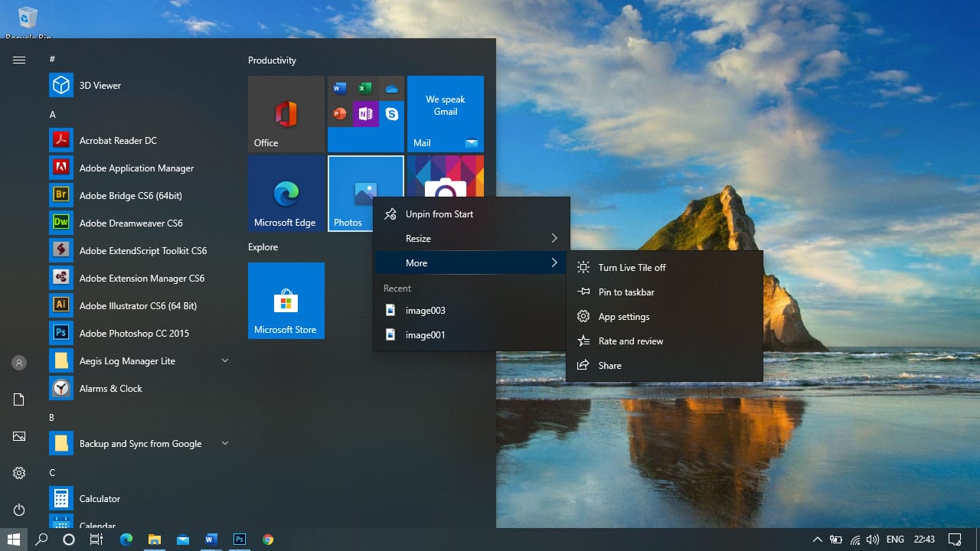
Task: Open Settings gear in Start sidebar
Action: [19, 473]
